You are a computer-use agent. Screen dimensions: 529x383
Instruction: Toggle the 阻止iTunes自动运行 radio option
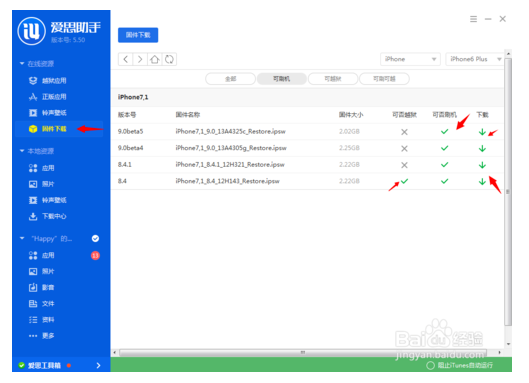pyautogui.click(x=430, y=365)
